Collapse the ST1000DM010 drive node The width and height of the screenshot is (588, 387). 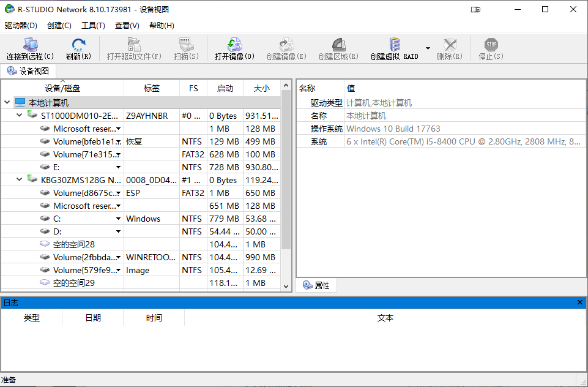click(20, 115)
